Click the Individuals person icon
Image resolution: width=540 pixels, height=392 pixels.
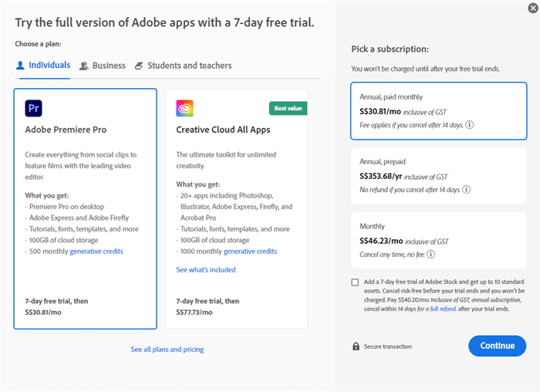(20, 65)
